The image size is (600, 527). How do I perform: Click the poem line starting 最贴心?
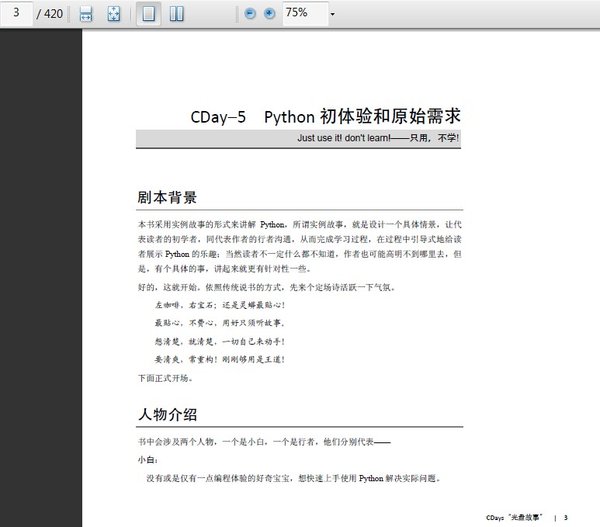[x=220, y=323]
